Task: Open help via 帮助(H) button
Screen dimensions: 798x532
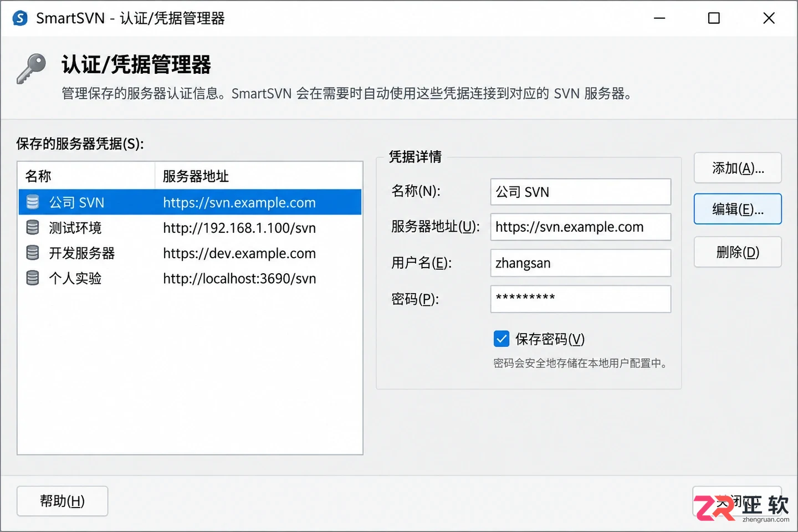Action: click(x=63, y=501)
